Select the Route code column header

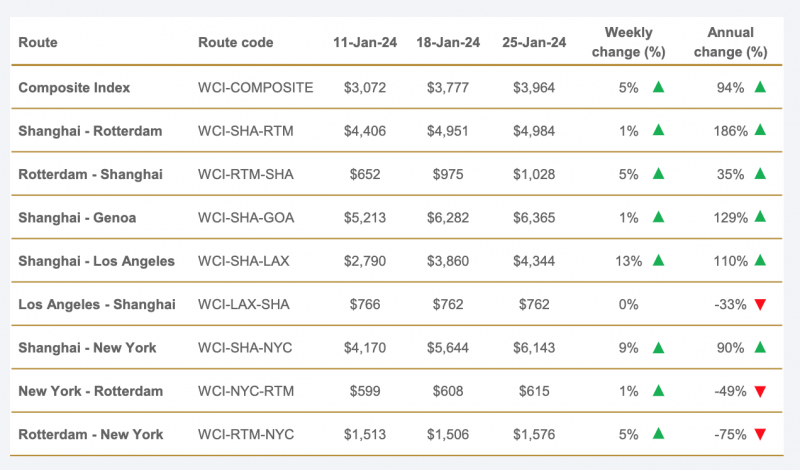click(236, 42)
